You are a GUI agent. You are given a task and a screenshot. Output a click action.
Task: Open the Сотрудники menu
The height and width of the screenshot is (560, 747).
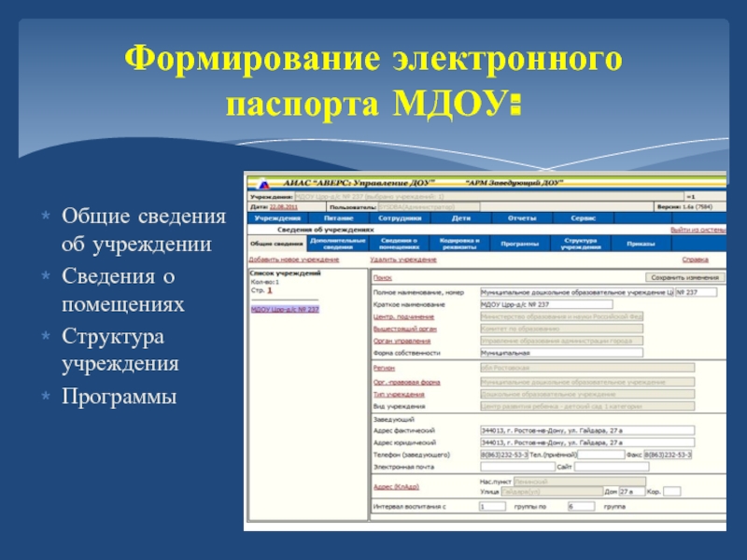tap(400, 218)
